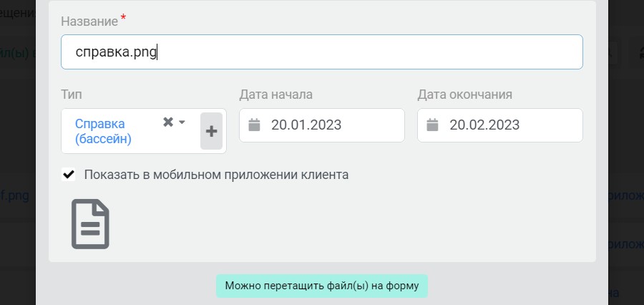Click the label Показать в мобильном приложении клиента

(216, 175)
